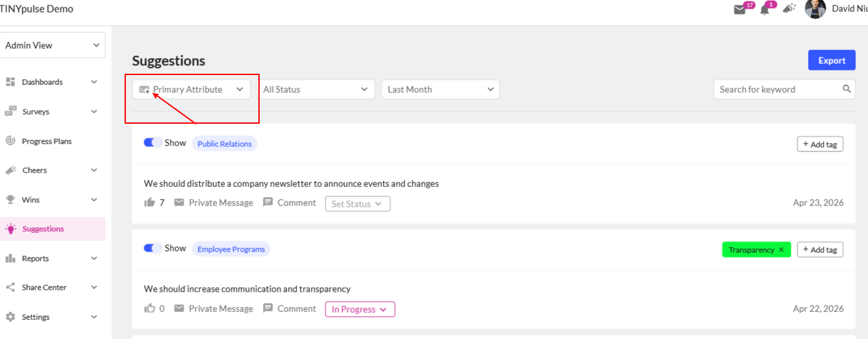Open the Last Month date range dropdown

click(x=440, y=90)
